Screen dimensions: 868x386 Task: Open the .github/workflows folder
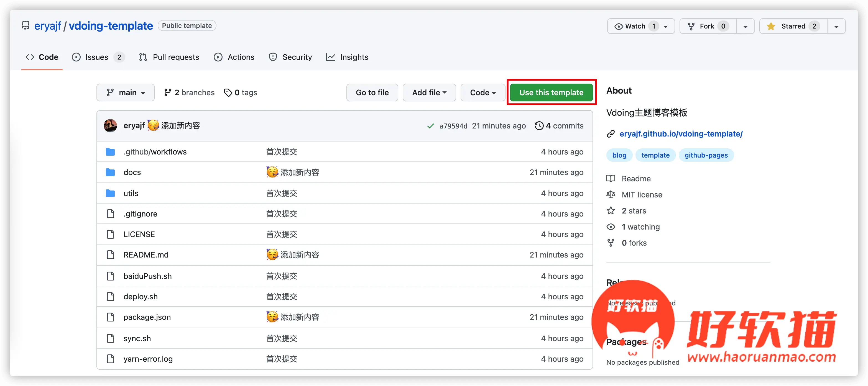tap(155, 152)
